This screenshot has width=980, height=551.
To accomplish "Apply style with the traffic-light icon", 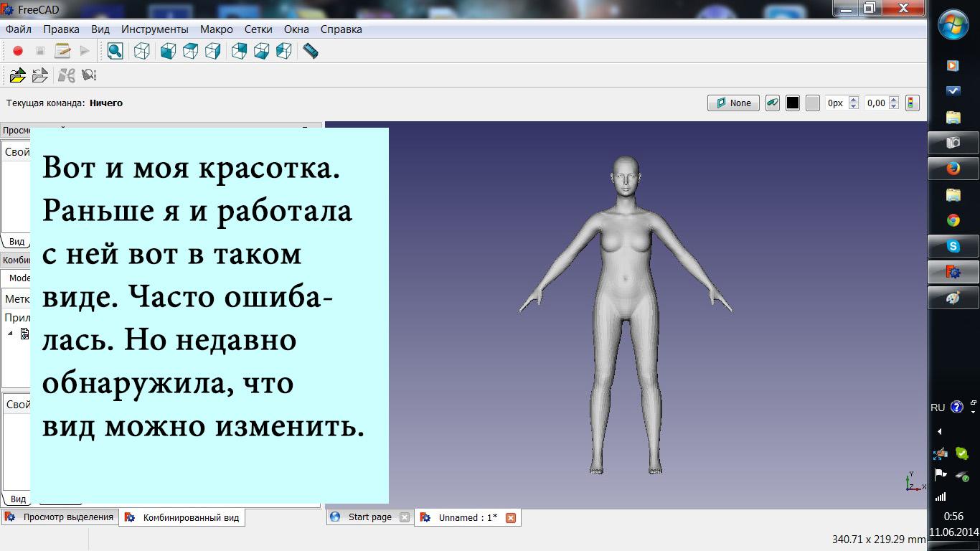I will tap(912, 103).
